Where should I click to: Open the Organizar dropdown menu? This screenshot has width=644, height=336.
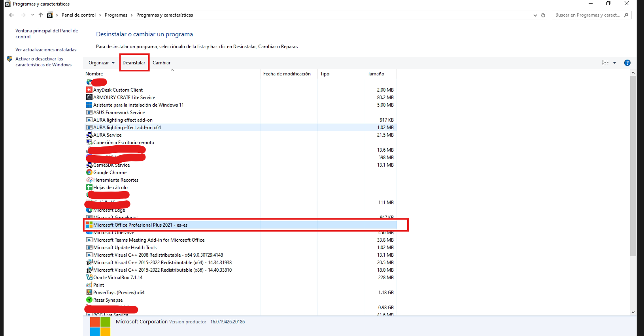pos(101,63)
